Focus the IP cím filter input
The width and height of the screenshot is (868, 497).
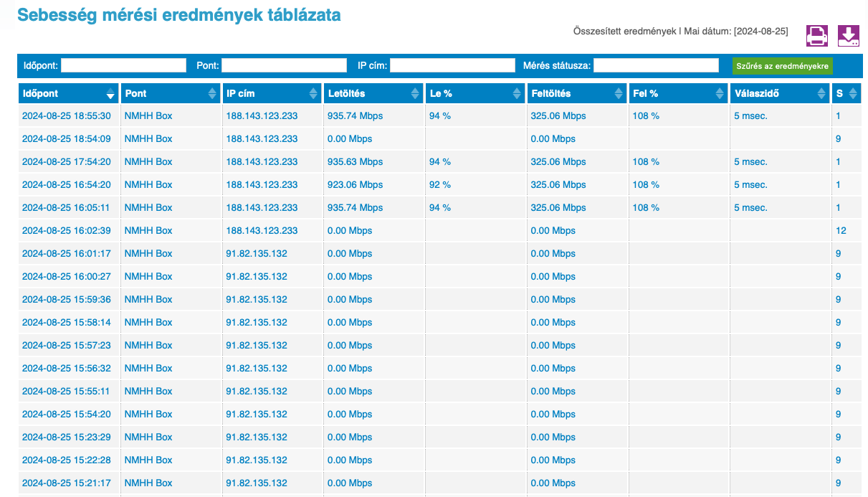click(x=452, y=65)
